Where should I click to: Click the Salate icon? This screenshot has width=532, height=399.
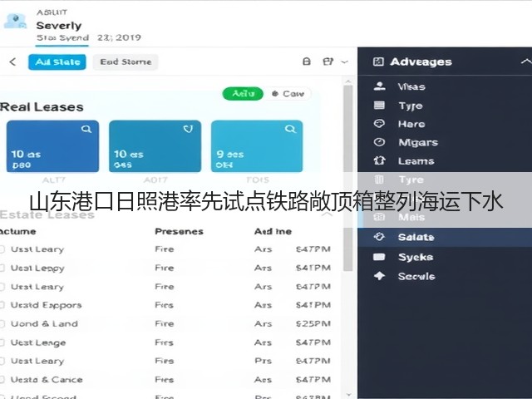(379, 236)
